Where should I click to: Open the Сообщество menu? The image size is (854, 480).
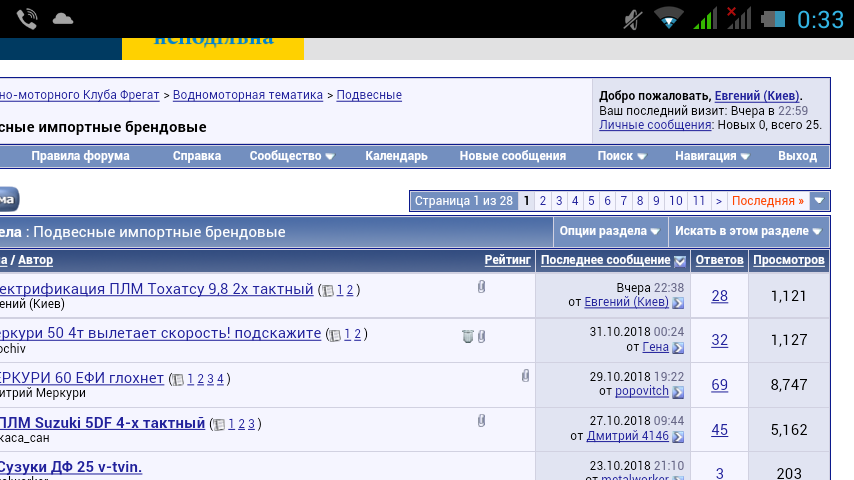point(291,156)
